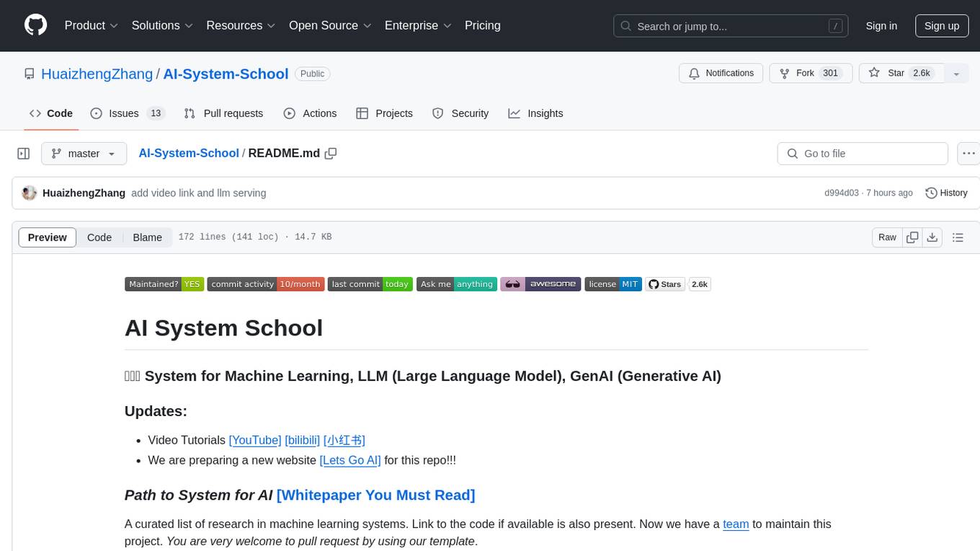980x551 pixels.
Task: Switch to Code view of file
Action: [99, 237]
